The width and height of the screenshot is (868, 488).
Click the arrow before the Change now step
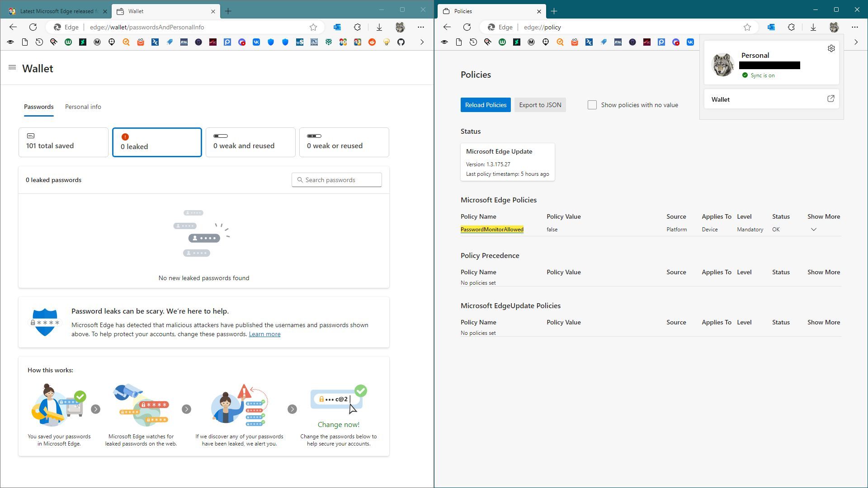(x=292, y=409)
